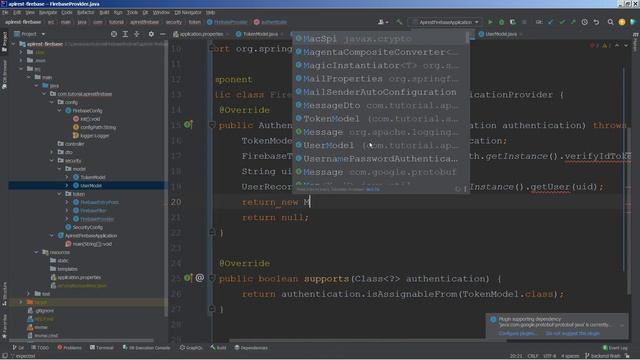Open Search Everywhere magnifier icon
The width and height of the screenshot is (640, 360).
[610, 22]
